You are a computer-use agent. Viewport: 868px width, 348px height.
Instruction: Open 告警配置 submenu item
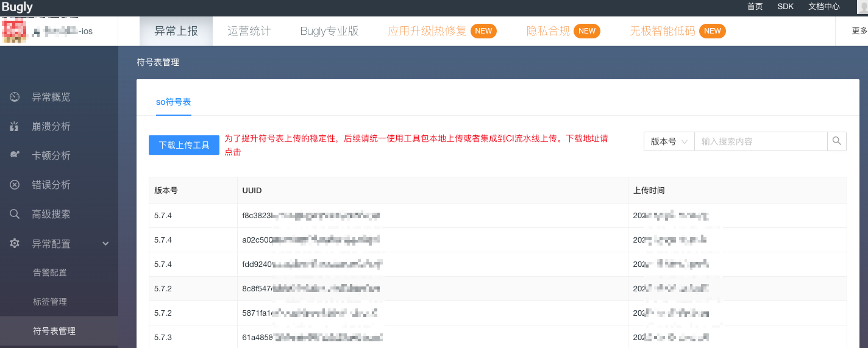click(x=50, y=272)
